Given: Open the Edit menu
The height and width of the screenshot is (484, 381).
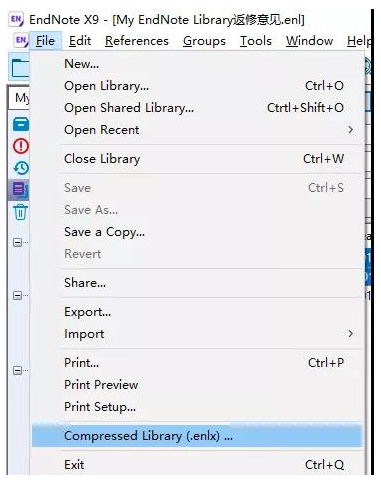Looking at the screenshot, I should coord(80,41).
